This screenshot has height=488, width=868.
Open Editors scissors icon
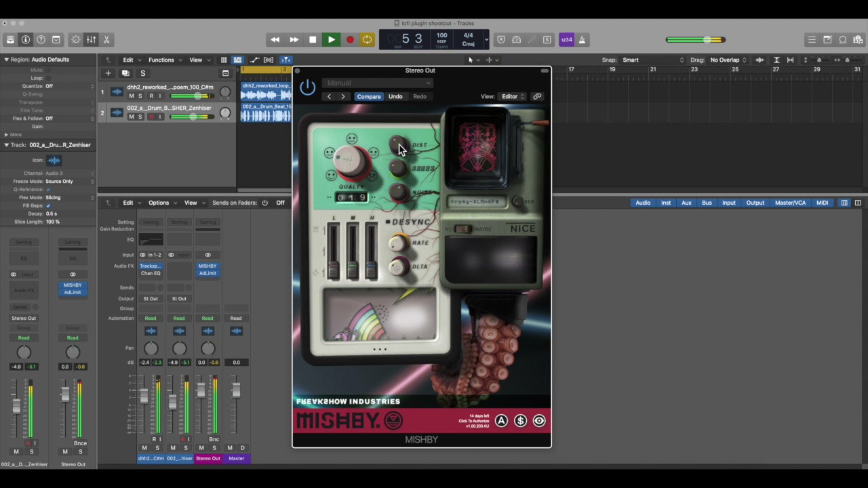pyautogui.click(x=106, y=40)
